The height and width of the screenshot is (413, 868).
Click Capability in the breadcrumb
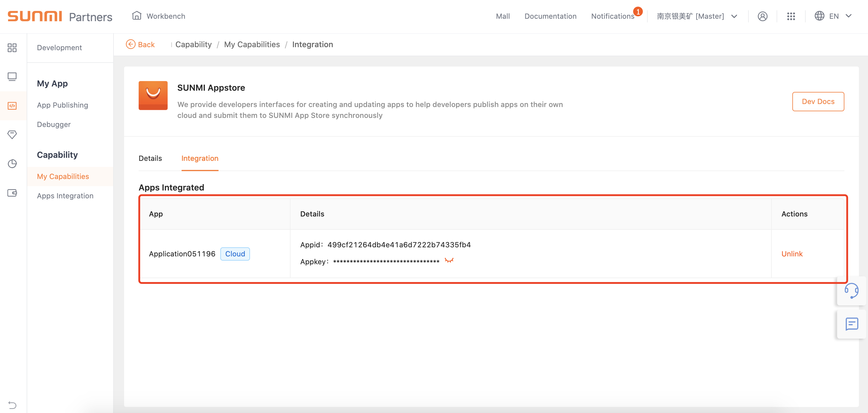193,44
